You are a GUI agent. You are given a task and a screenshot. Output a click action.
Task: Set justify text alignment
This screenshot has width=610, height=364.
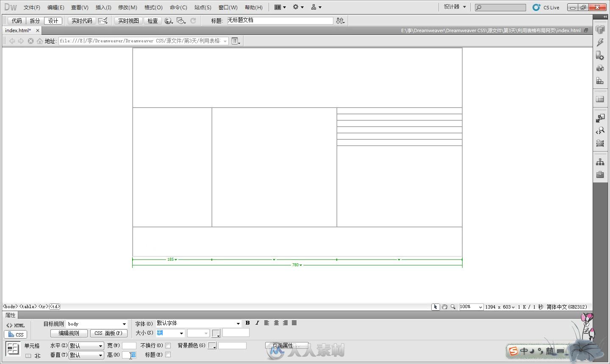click(294, 323)
